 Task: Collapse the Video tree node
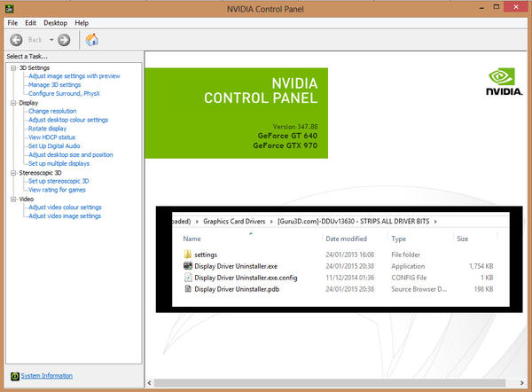13,199
